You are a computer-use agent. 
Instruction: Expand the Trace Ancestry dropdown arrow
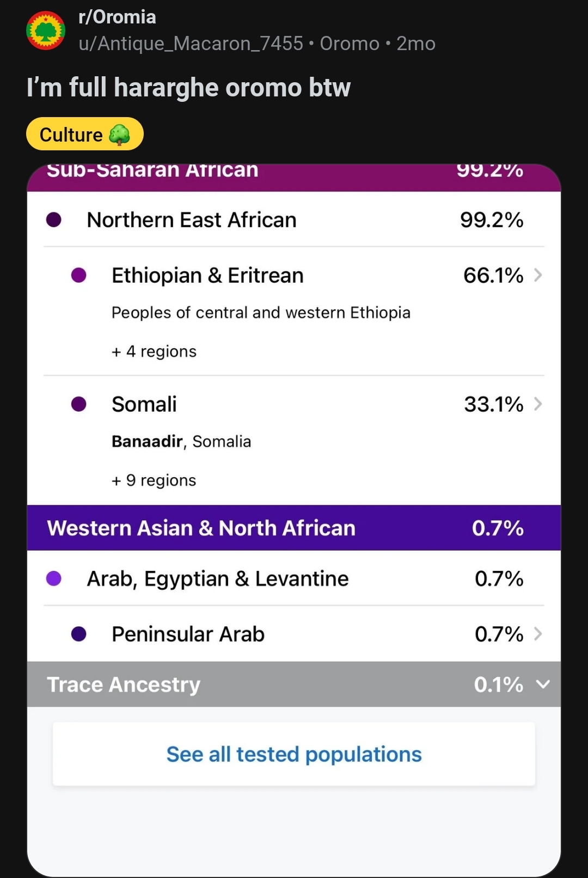[x=543, y=685]
